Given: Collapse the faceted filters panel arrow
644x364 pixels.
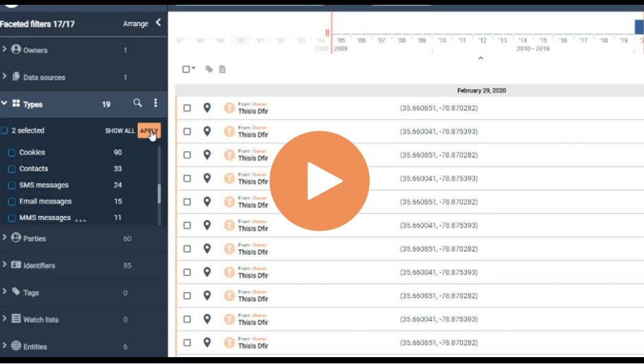Looking at the screenshot, I should (x=158, y=23).
